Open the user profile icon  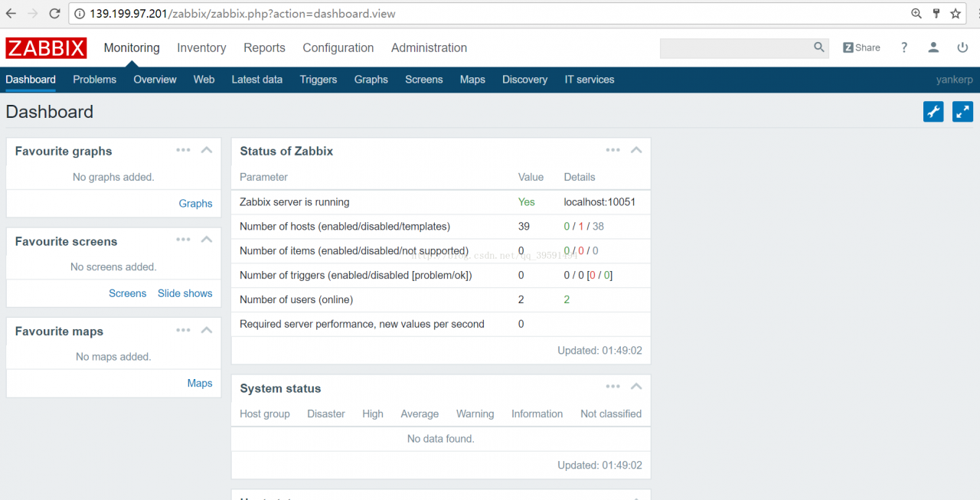[x=933, y=47]
